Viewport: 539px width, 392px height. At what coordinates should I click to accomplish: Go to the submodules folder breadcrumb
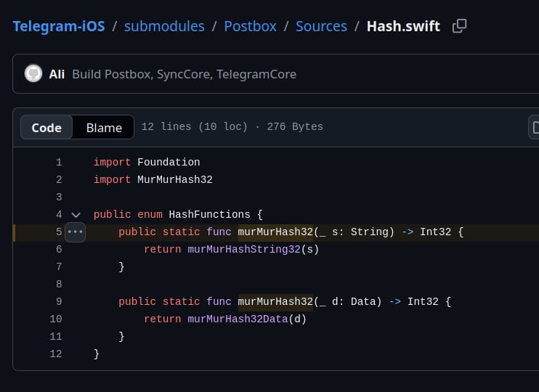point(164,26)
